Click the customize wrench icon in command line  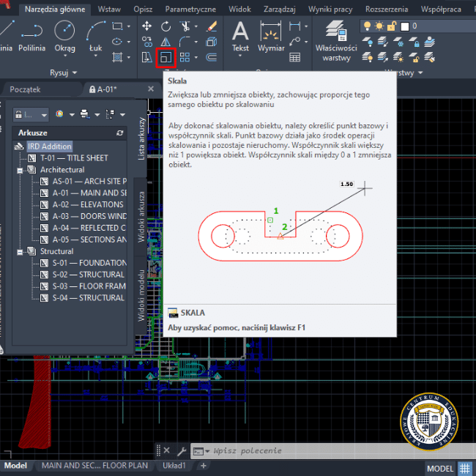point(182,451)
